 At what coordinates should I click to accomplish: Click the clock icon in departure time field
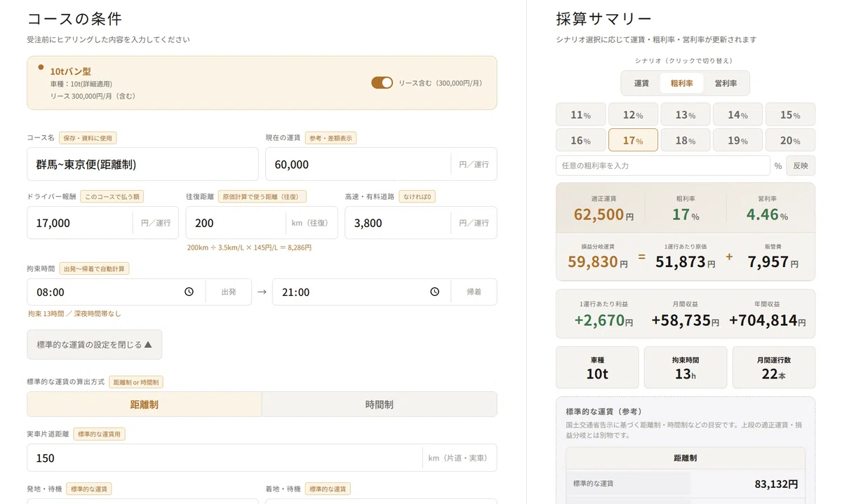coord(189,292)
